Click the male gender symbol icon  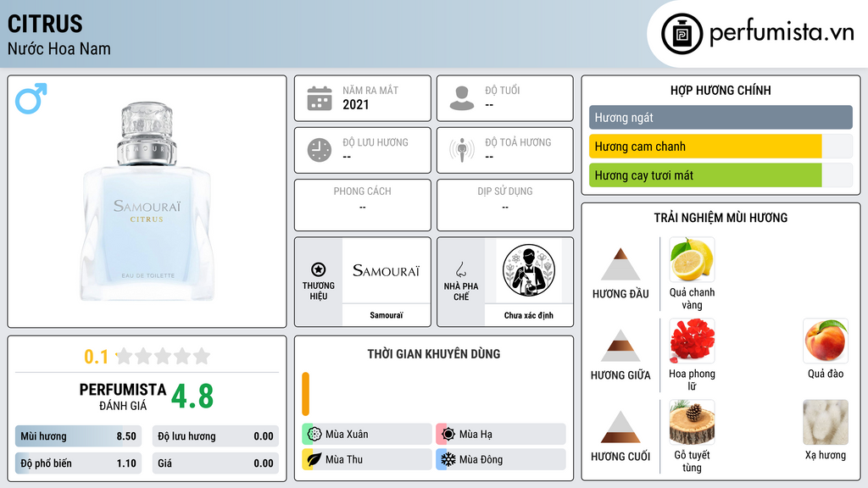tap(31, 98)
